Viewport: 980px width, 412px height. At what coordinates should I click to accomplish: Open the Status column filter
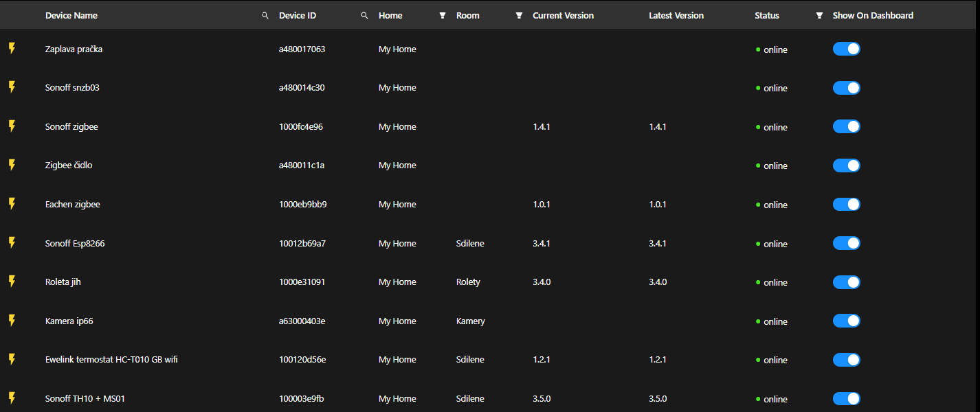819,15
